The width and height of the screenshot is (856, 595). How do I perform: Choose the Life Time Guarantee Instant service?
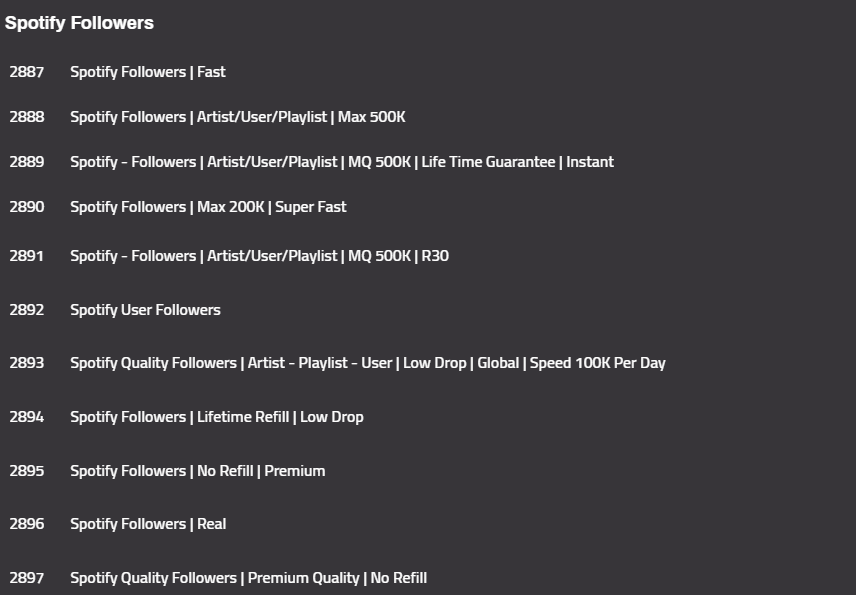pyautogui.click(x=341, y=162)
